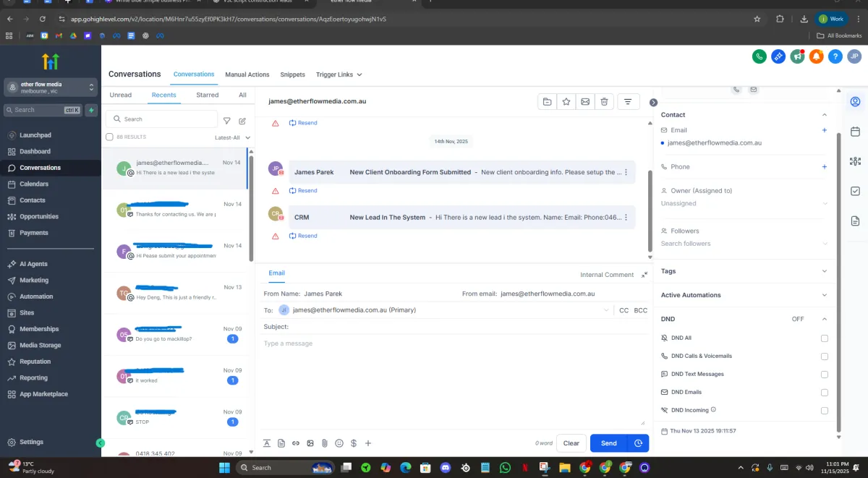Add phone with plus in Contact
Screen dimensions: 868x478
pos(824,166)
